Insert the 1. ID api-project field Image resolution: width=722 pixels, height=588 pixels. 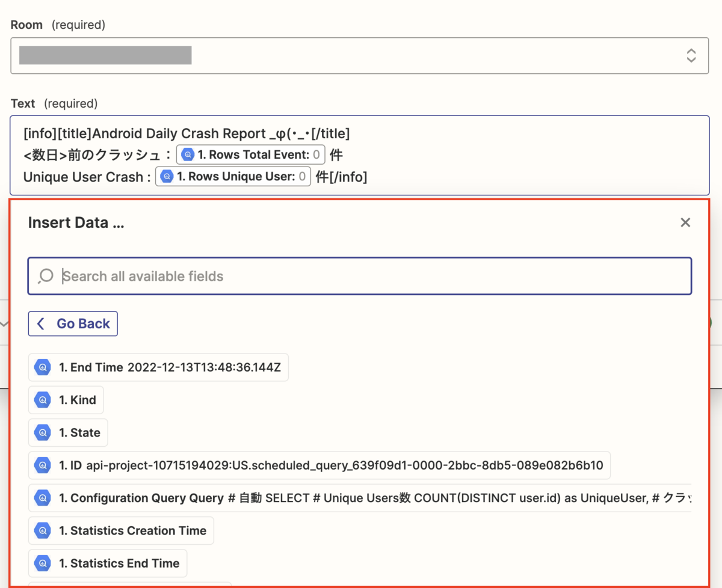coord(319,465)
